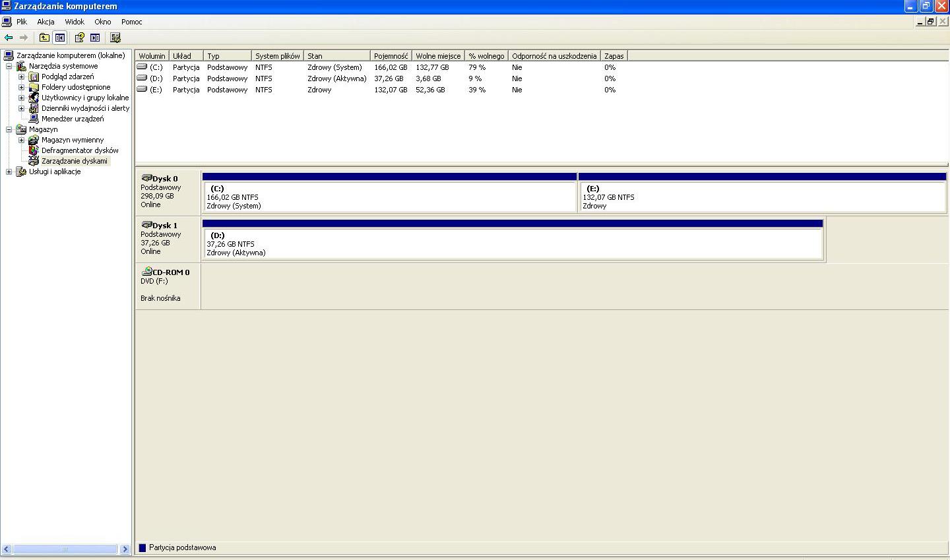Click the CD-ROM 0 drive icon
The height and width of the screenshot is (560, 950).
(x=146, y=272)
